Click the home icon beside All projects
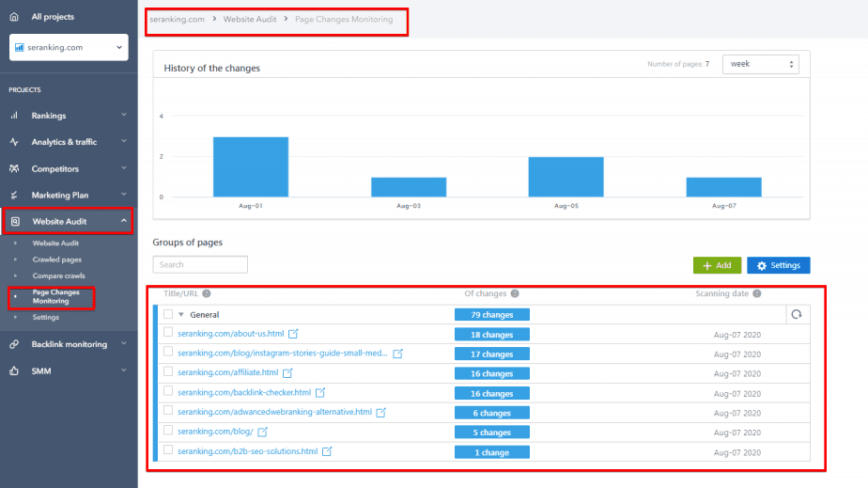Screen dimensions: 868x488 [14, 17]
